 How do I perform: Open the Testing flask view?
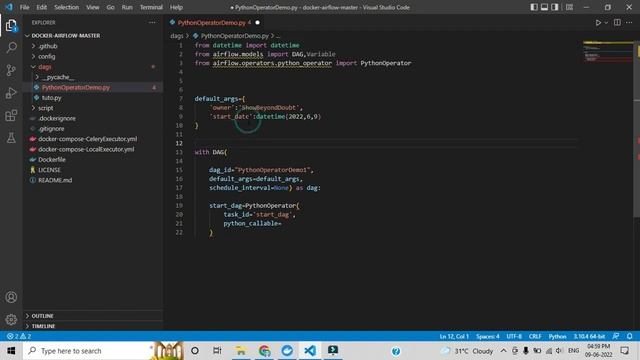11,138
